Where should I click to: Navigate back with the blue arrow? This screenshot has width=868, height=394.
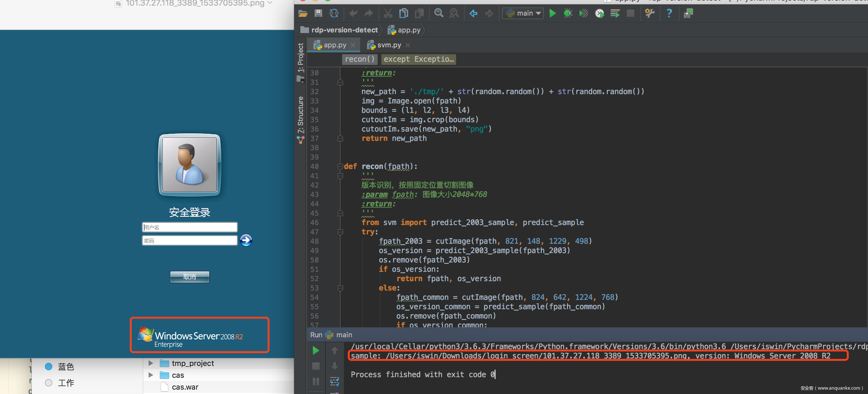click(473, 13)
